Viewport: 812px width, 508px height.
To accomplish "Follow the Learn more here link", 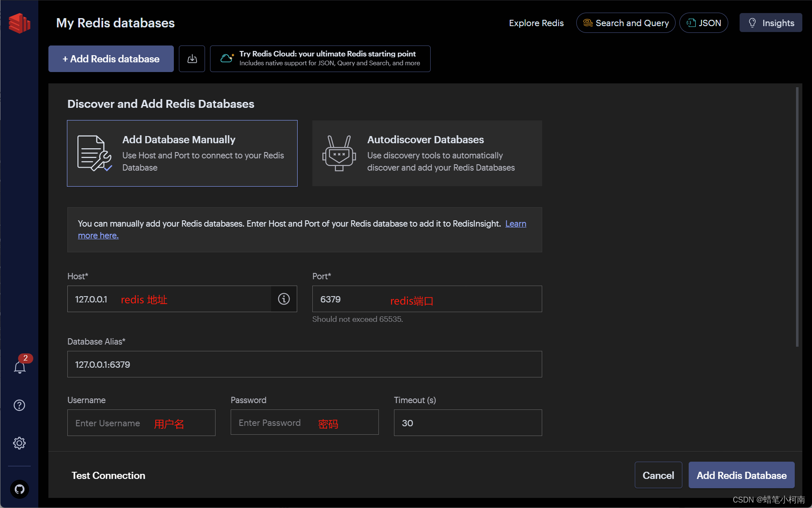I will tap(516, 224).
